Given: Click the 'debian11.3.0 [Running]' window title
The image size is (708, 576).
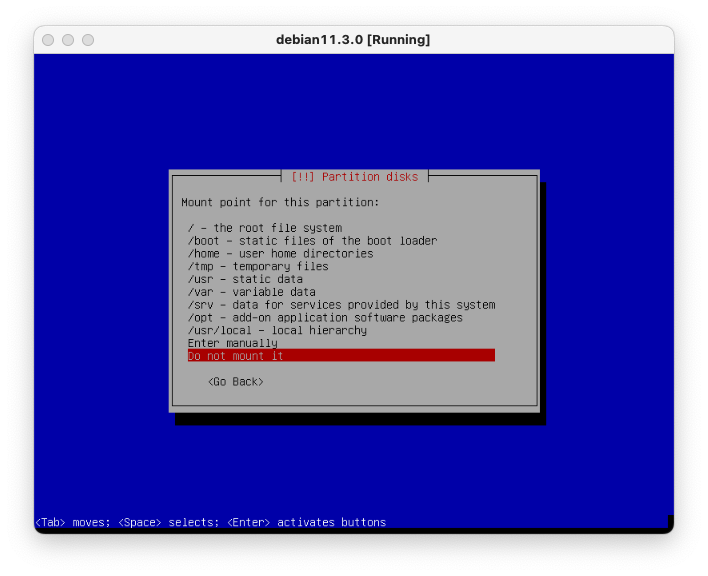Looking at the screenshot, I should (353, 40).
